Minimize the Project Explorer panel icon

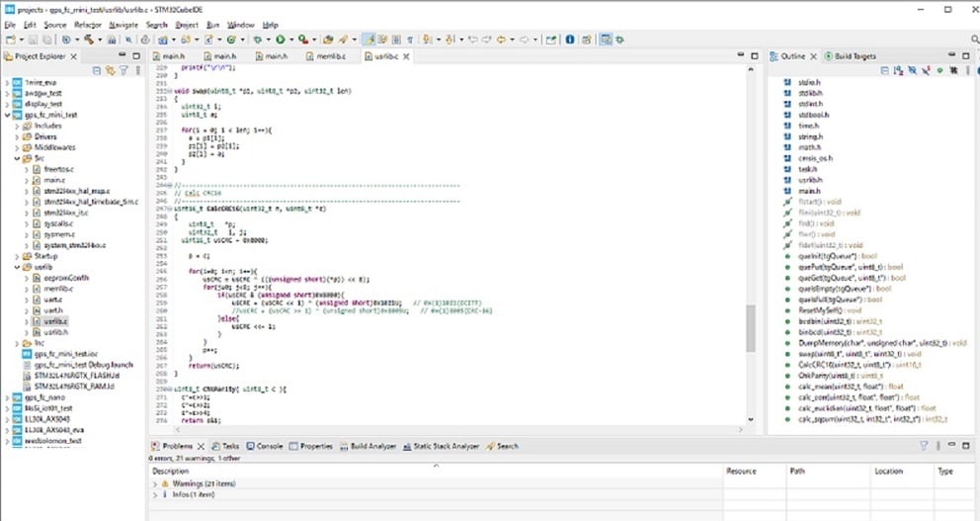tap(122, 55)
